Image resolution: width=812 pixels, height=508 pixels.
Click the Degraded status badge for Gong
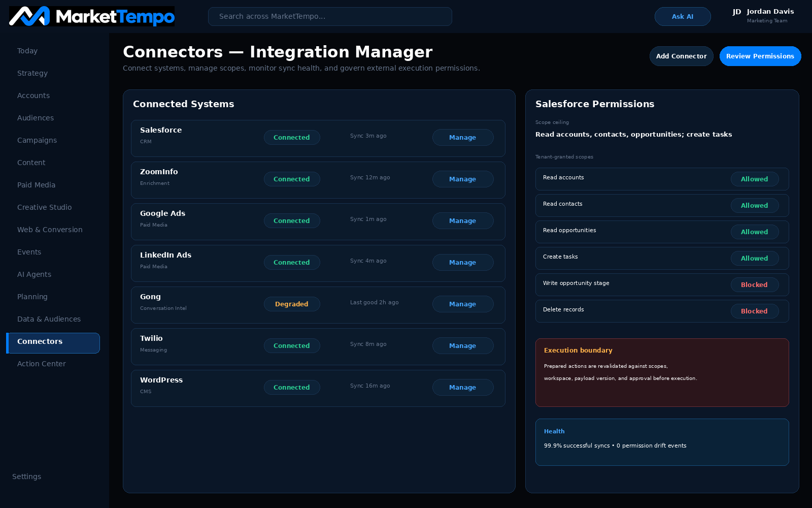[x=292, y=304]
